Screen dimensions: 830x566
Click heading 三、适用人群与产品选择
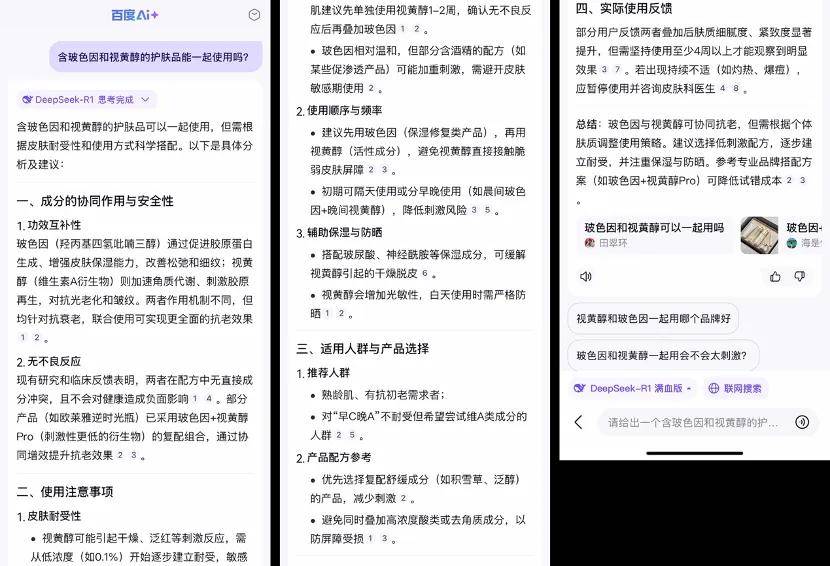(363, 348)
